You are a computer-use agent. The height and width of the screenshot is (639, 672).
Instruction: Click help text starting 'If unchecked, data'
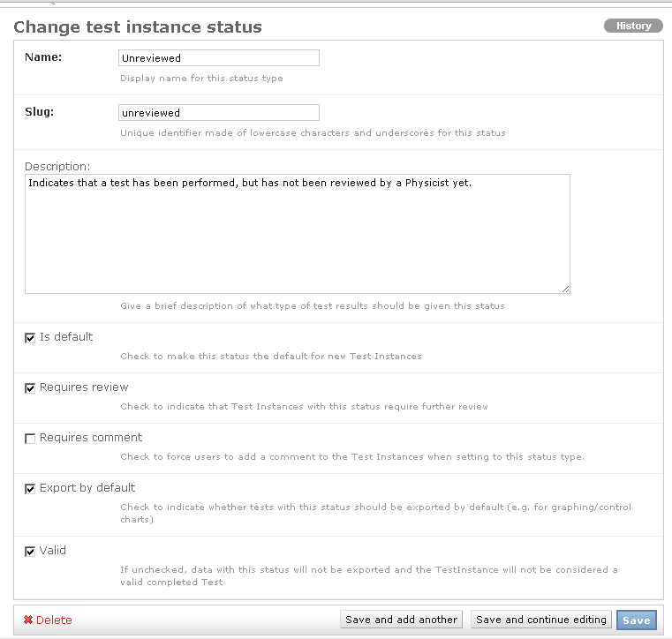coord(369,575)
